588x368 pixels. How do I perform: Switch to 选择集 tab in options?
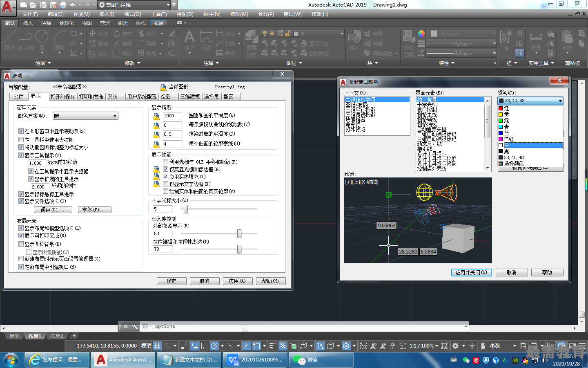[212, 96]
